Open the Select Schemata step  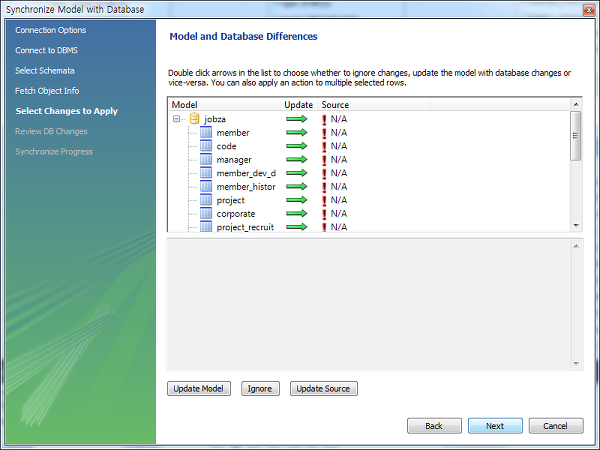45,71
